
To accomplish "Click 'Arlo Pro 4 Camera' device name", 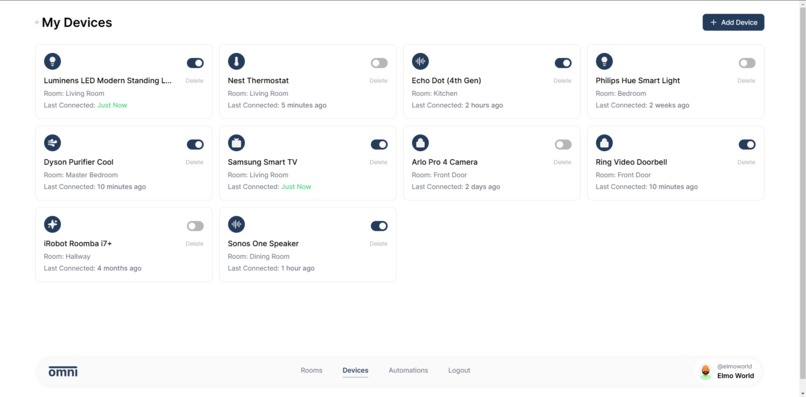I will [445, 162].
